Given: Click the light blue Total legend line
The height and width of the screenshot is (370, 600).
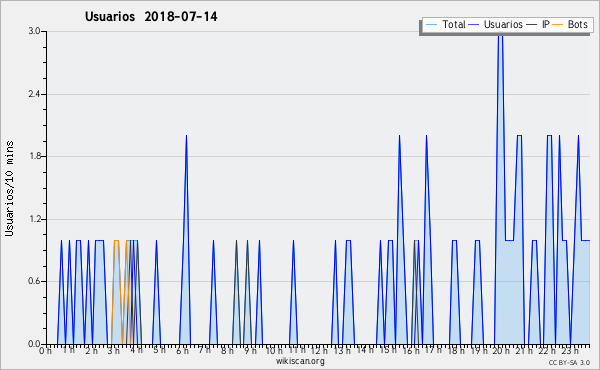Looking at the screenshot, I should click(431, 25).
